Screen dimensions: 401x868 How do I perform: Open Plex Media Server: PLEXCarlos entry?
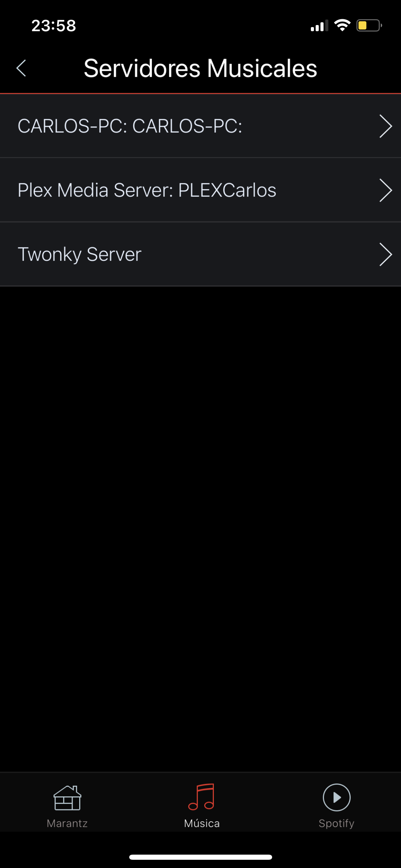(x=200, y=190)
